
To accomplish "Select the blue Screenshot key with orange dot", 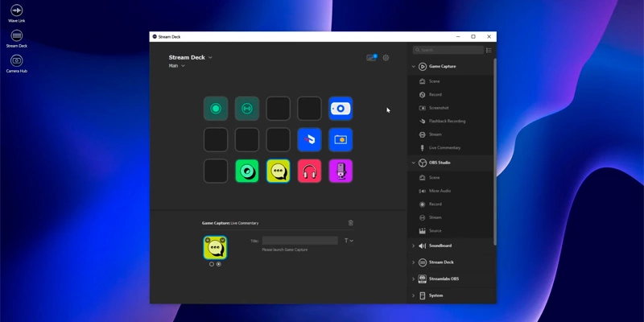I will 341,139.
